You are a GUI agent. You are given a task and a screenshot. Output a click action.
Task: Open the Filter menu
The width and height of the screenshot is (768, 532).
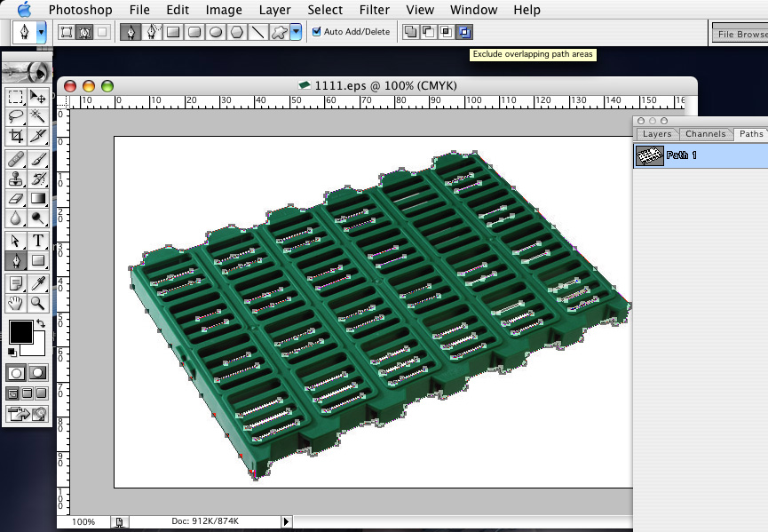coord(374,10)
